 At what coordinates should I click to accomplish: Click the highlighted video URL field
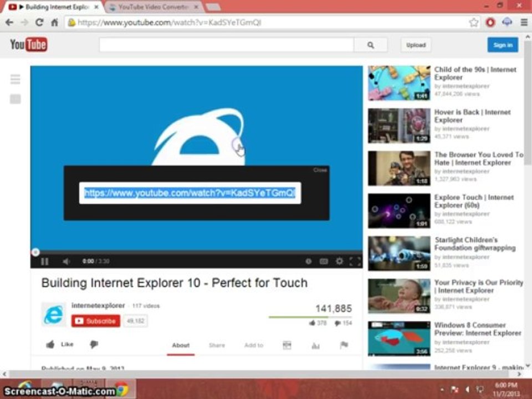click(190, 193)
